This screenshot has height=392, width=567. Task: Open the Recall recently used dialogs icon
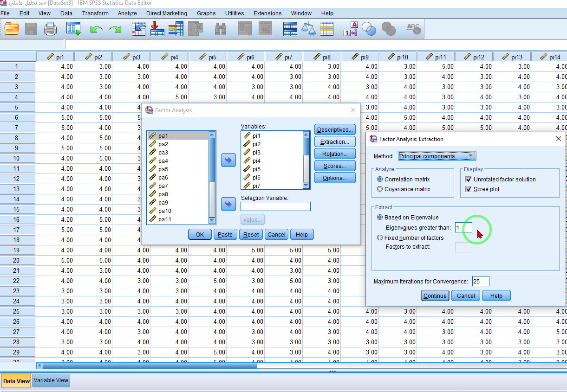[x=73, y=29]
